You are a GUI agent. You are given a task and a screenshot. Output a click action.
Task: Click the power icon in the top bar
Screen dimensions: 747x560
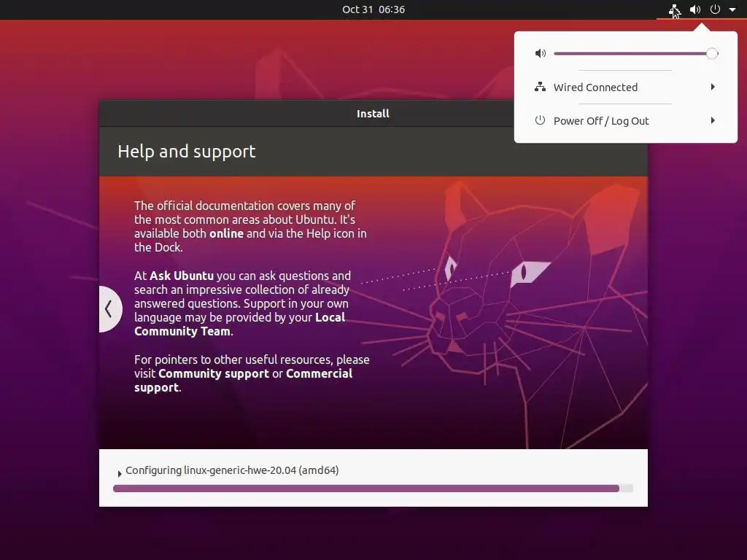[715, 9]
